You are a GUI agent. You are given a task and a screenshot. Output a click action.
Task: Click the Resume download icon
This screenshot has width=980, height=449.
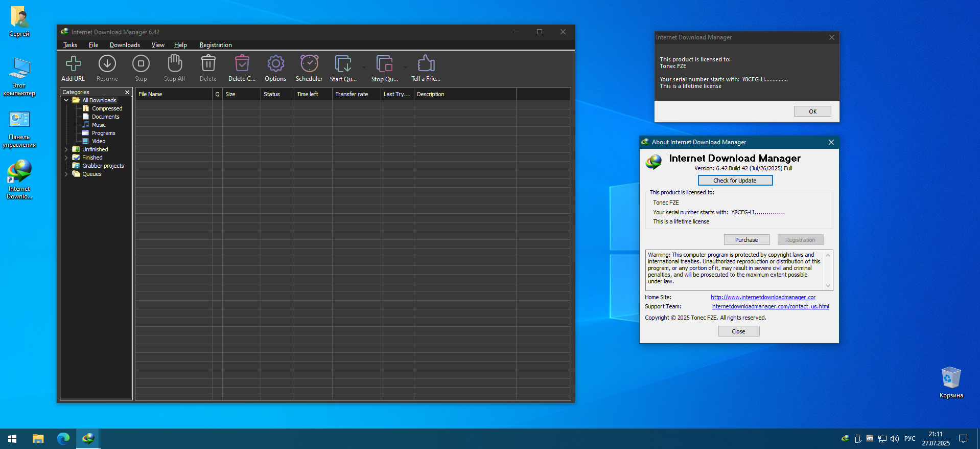pyautogui.click(x=107, y=64)
